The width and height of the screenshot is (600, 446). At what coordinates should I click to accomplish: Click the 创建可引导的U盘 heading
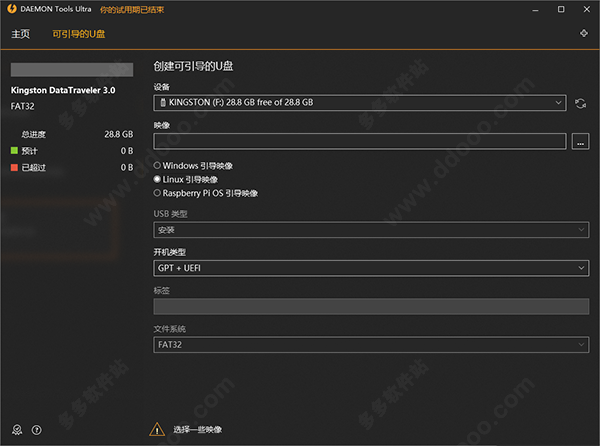(x=193, y=66)
